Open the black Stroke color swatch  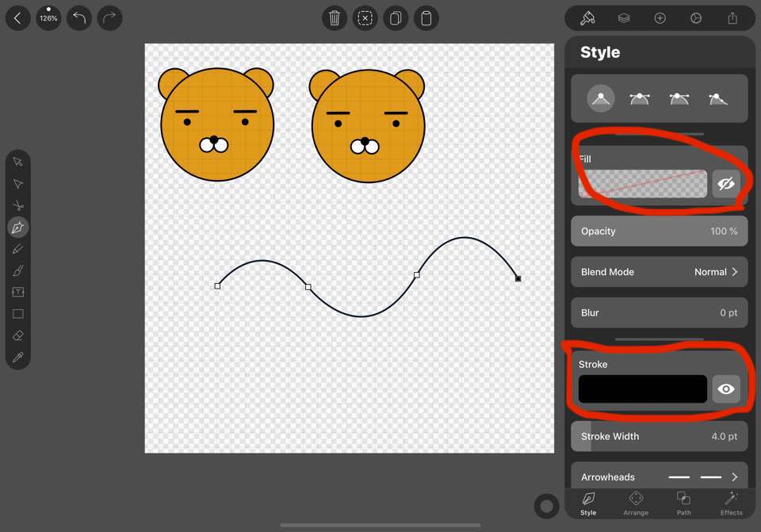(x=643, y=388)
